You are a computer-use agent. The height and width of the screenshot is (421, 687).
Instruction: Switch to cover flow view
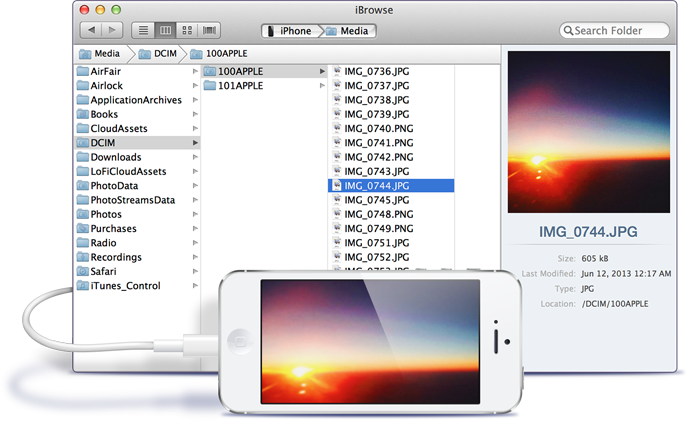209,30
